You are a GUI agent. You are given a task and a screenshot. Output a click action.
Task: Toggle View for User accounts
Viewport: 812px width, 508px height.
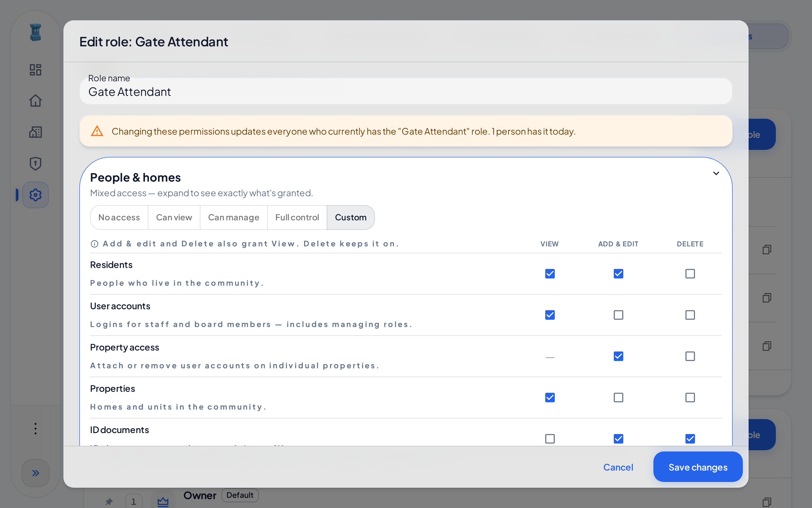(x=550, y=315)
